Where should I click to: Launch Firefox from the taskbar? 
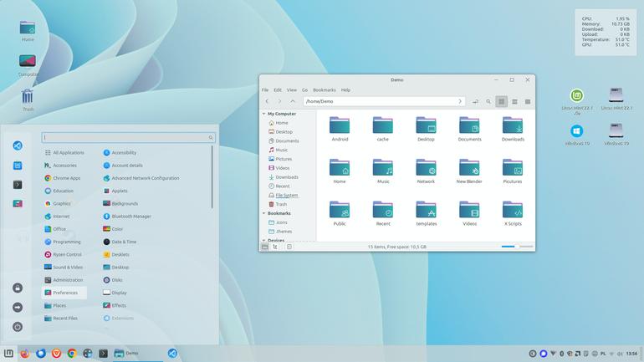pyautogui.click(x=25, y=354)
